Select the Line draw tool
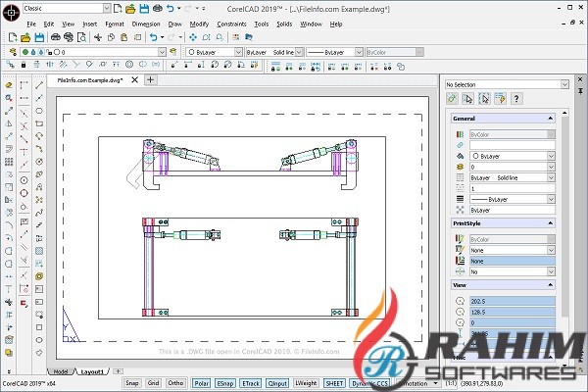Viewport: 588px width, 392px height. pos(39,85)
